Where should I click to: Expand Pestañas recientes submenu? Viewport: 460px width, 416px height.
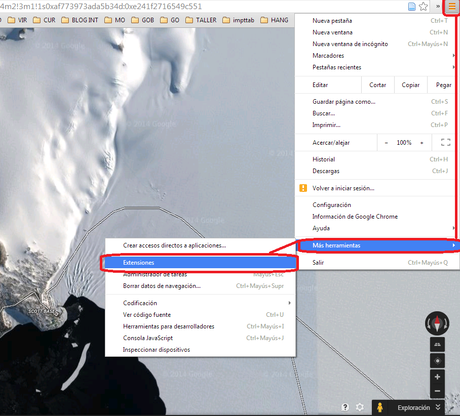(x=375, y=67)
